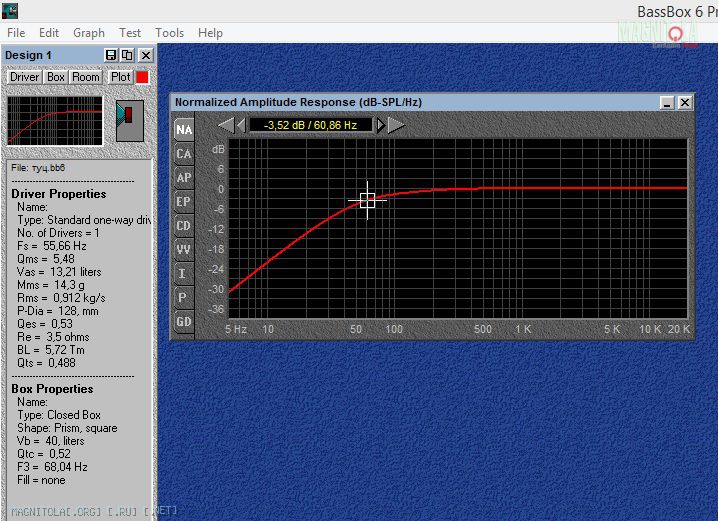Image resolution: width=718 pixels, height=521 pixels.
Task: Open the GD graph tab
Action: click(183, 322)
